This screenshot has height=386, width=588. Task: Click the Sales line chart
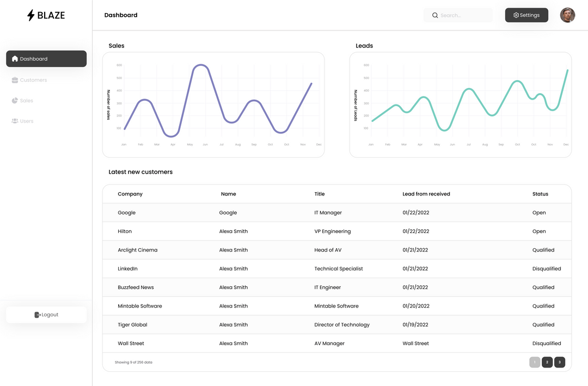click(x=213, y=103)
